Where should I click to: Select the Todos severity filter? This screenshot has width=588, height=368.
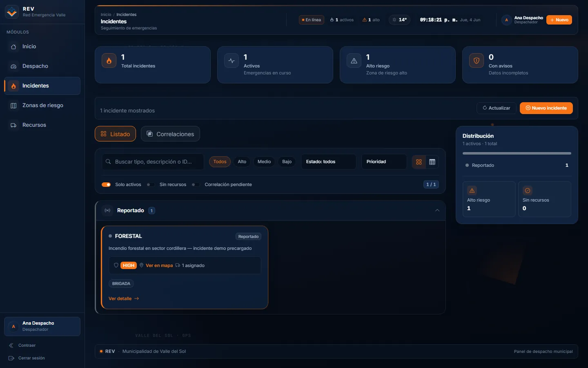point(220,162)
